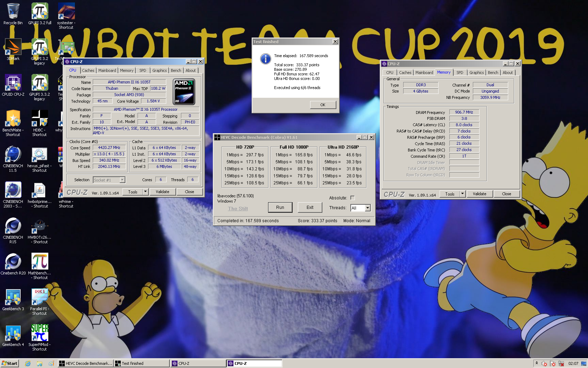This screenshot has height=368, width=588.
Task: Open Mainboard tab in left CPU-Z
Action: (107, 70)
